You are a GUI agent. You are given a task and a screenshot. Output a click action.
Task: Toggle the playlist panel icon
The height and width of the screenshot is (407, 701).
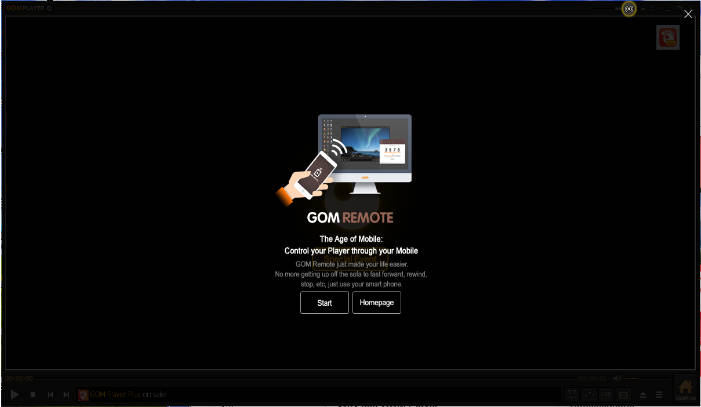tap(659, 395)
